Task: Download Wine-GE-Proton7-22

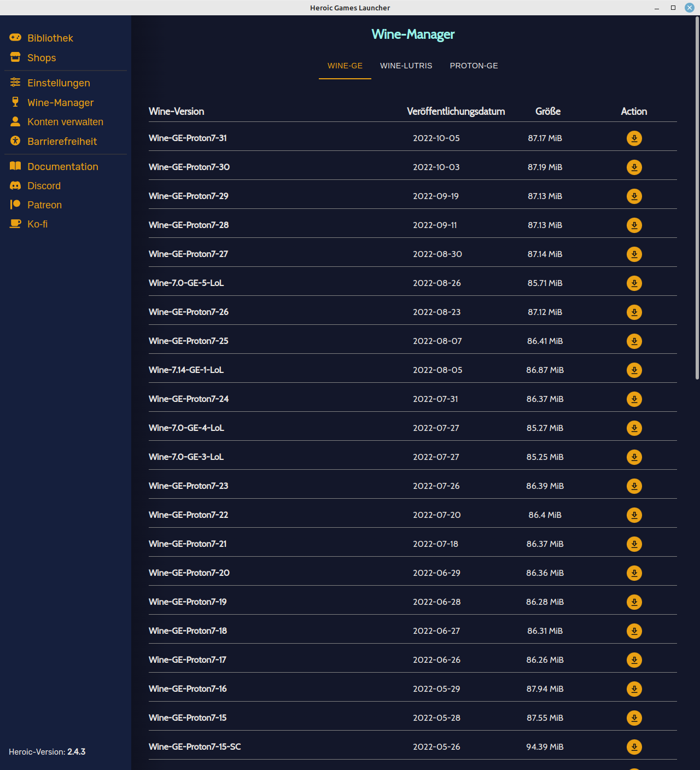Action: [634, 515]
